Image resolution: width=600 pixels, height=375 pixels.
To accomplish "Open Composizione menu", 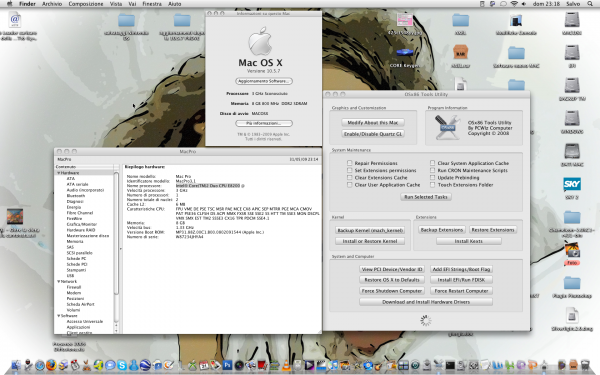I will coord(86,4).
